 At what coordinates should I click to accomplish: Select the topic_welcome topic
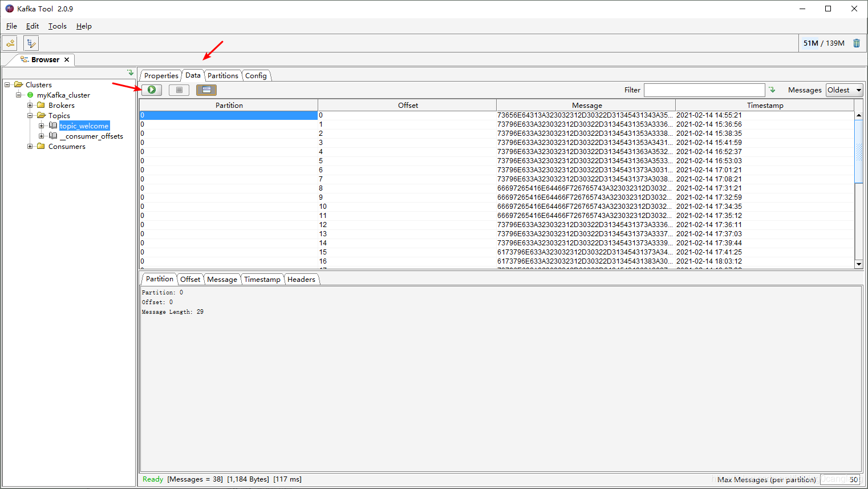(84, 126)
